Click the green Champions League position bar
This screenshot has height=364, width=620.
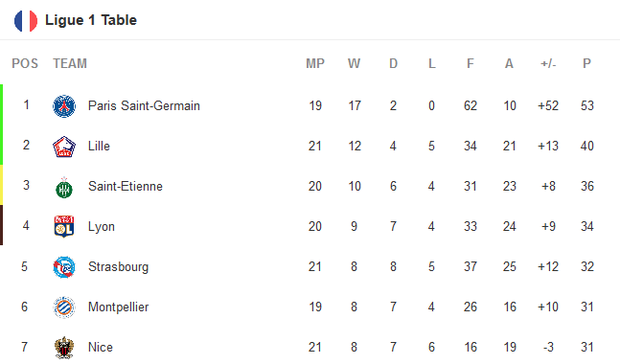(2, 125)
